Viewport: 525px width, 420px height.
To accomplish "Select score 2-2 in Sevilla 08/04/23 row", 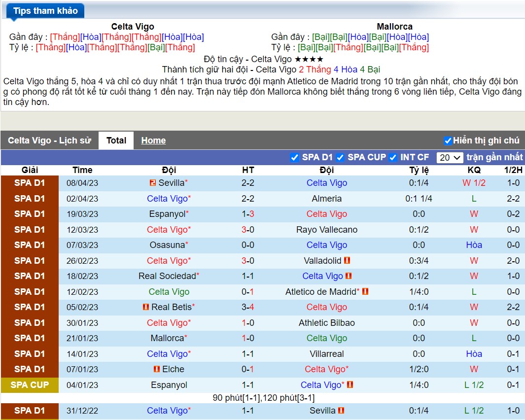I will pyautogui.click(x=248, y=183).
